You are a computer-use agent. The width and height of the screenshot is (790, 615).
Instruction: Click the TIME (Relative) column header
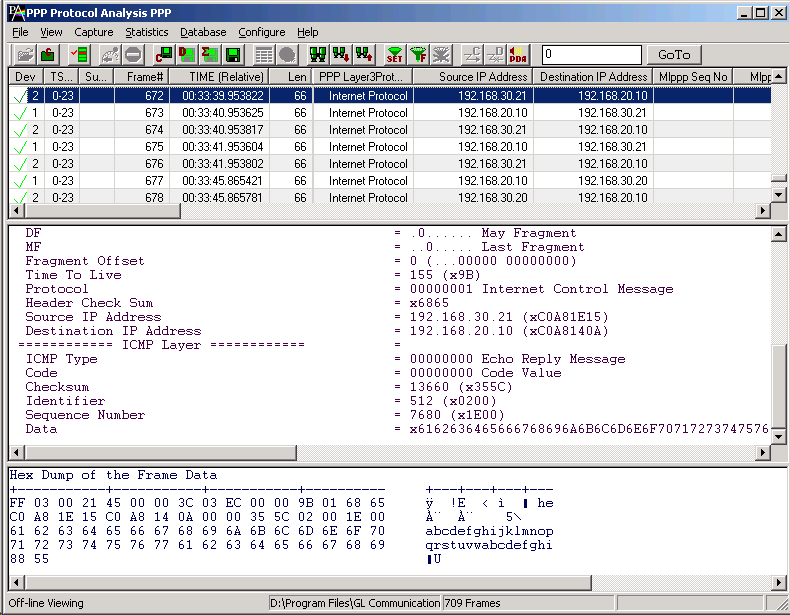[x=219, y=77]
